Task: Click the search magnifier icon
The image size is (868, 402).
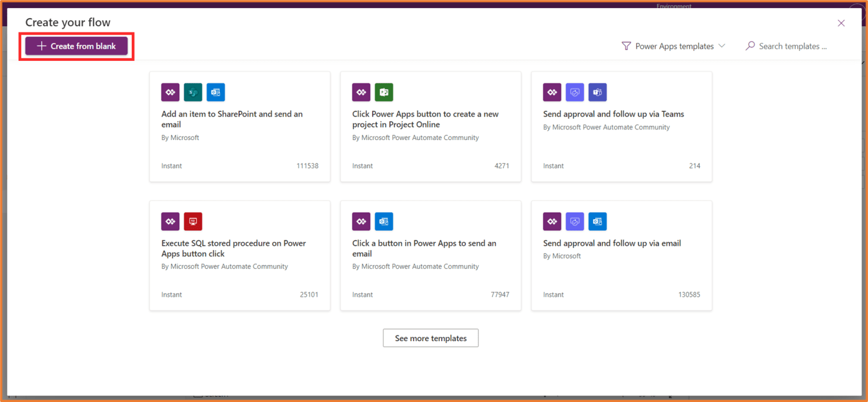Action: tap(750, 46)
